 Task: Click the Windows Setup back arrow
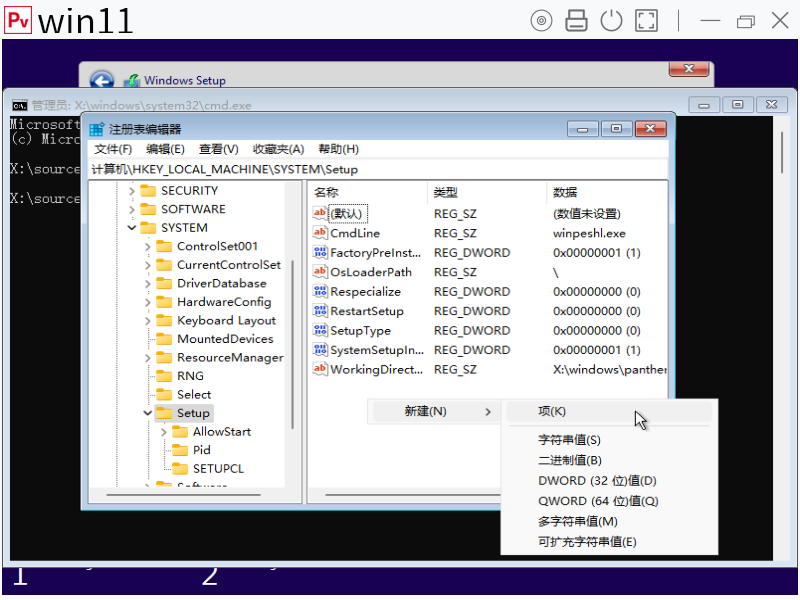pyautogui.click(x=102, y=80)
